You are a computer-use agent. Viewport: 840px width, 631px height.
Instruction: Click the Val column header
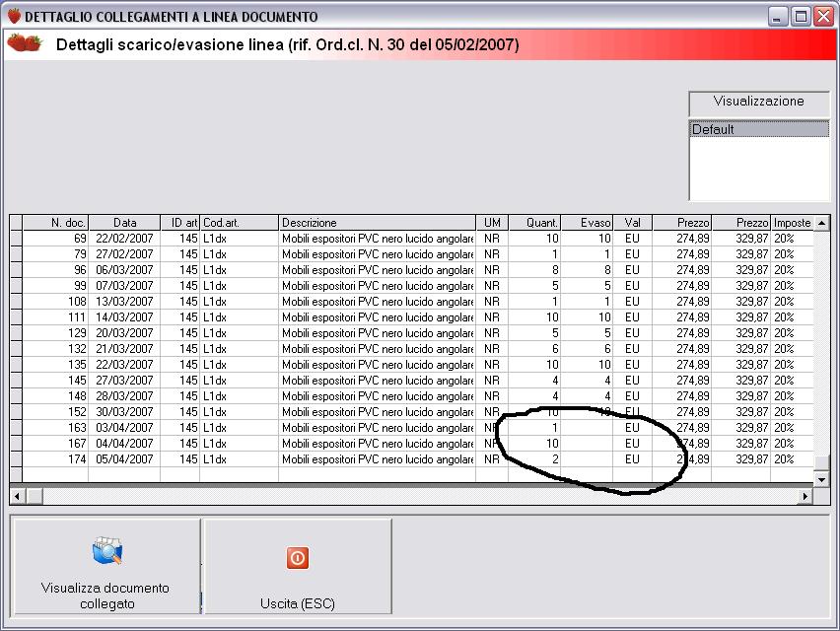[x=632, y=223]
